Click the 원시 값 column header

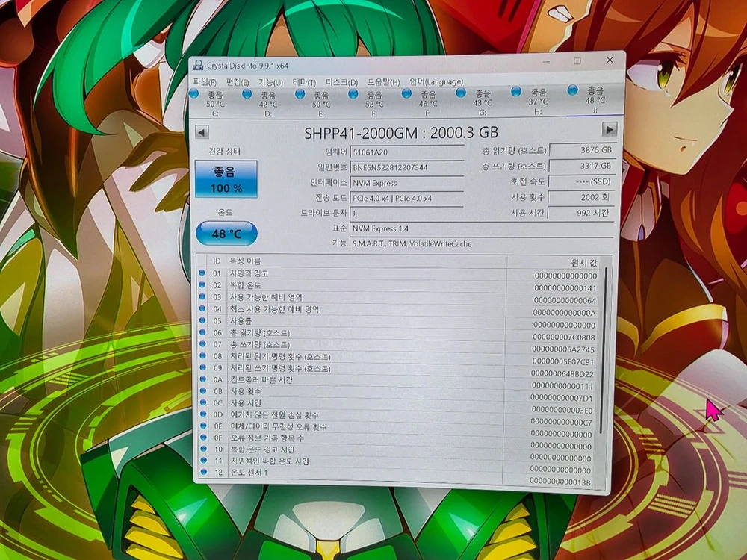[553, 262]
